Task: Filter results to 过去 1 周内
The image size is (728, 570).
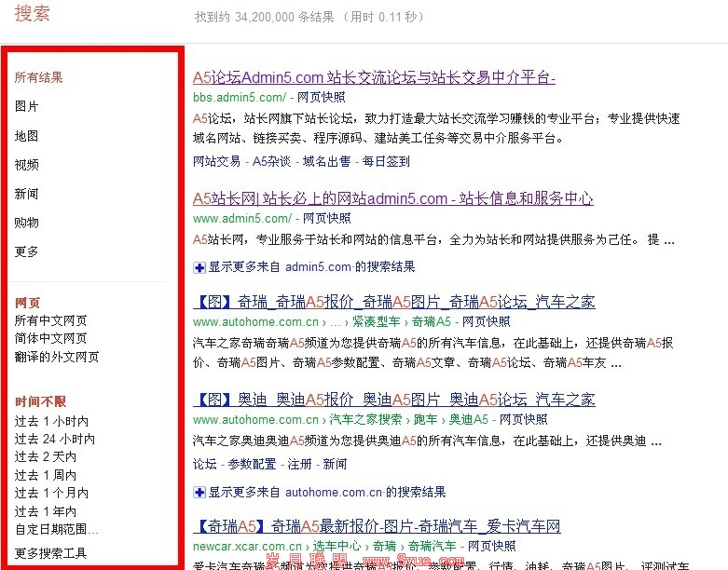Action: (x=46, y=475)
